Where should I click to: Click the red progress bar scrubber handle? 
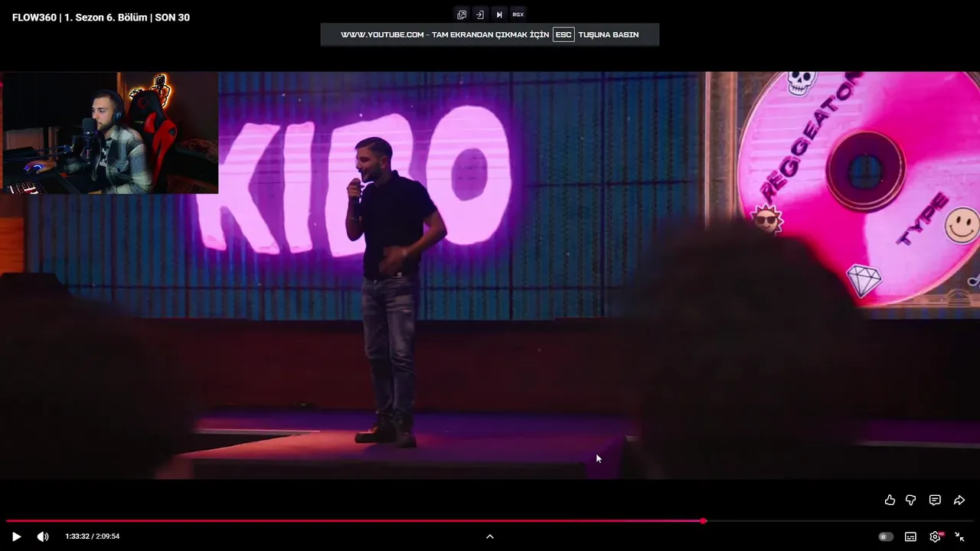pyautogui.click(x=704, y=521)
